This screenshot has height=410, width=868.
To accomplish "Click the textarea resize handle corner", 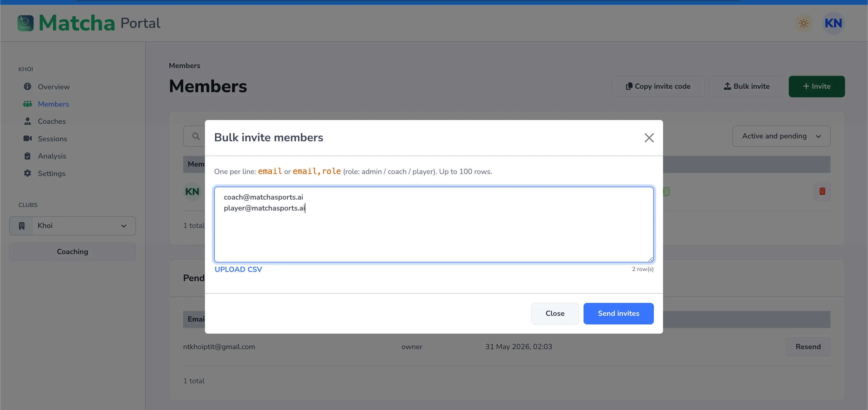I will pyautogui.click(x=650, y=259).
